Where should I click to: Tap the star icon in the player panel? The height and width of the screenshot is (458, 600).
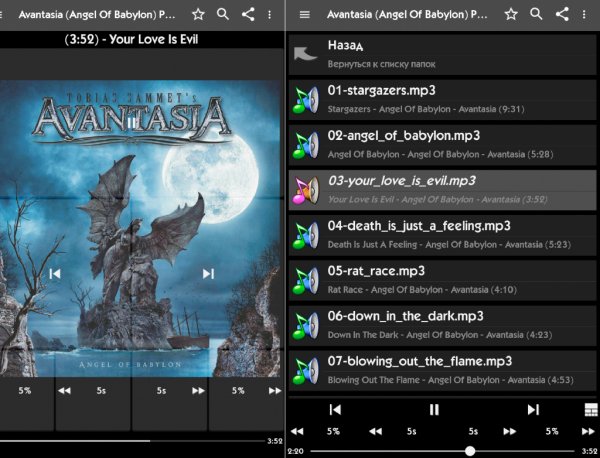click(198, 15)
